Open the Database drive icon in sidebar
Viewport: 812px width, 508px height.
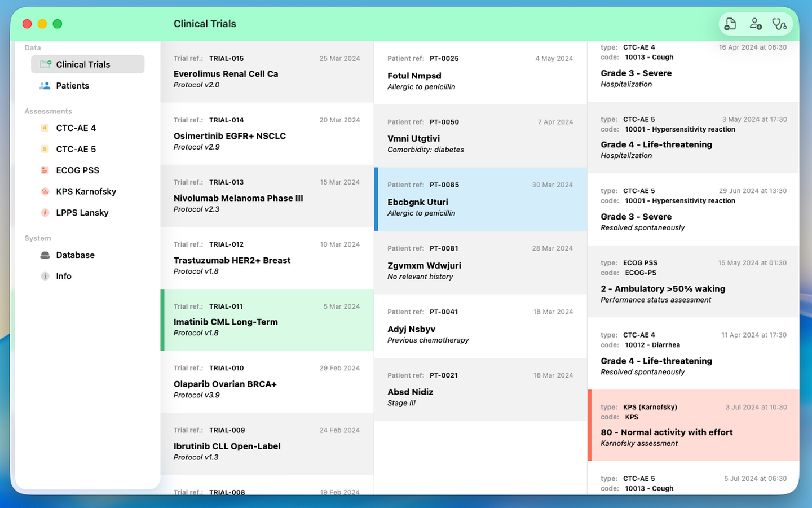click(x=45, y=255)
